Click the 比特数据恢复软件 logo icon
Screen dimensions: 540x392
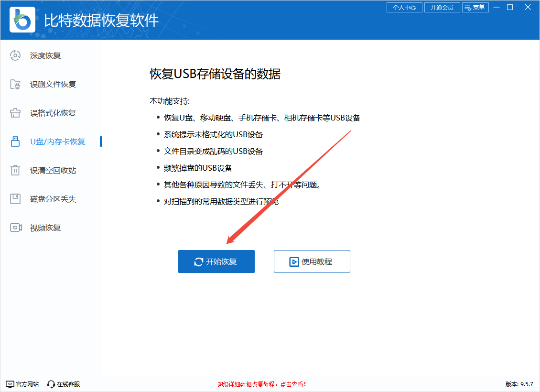click(22, 20)
